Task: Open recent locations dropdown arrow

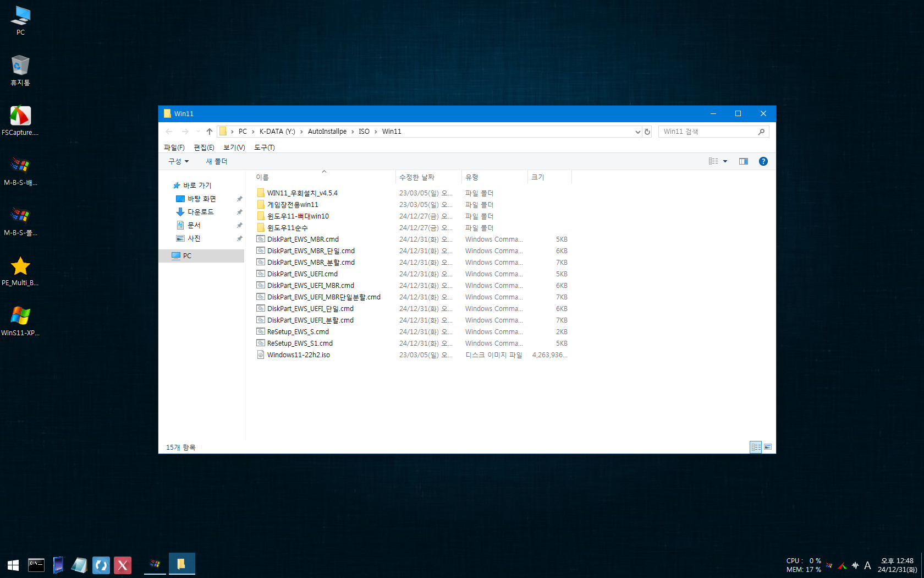Action: [198, 132]
